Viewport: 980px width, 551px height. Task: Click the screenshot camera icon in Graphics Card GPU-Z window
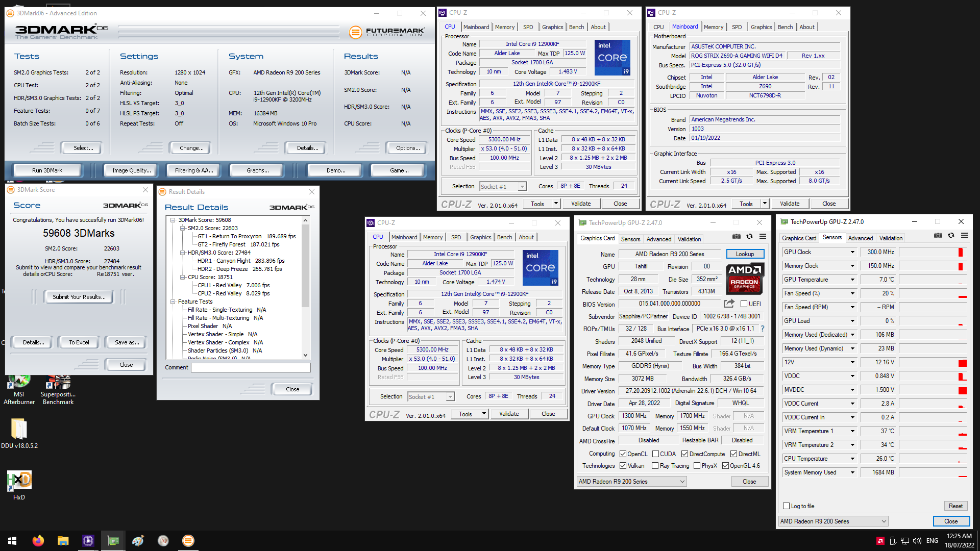[736, 236]
